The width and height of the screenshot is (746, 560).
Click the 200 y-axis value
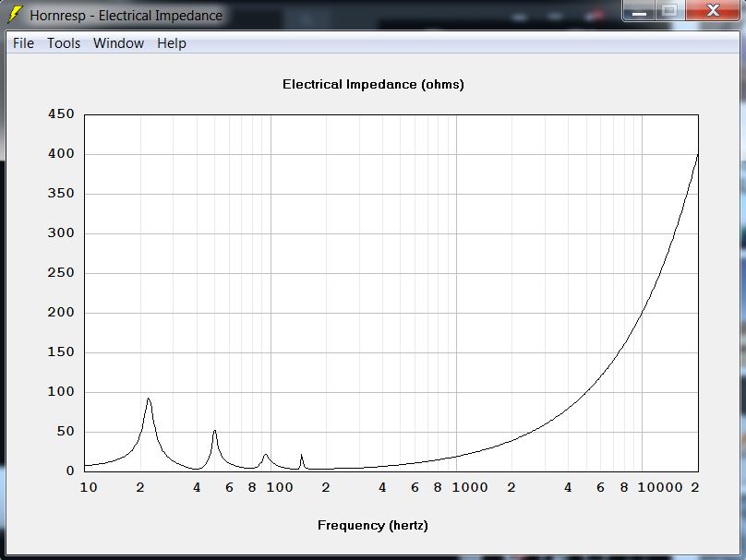(61, 313)
